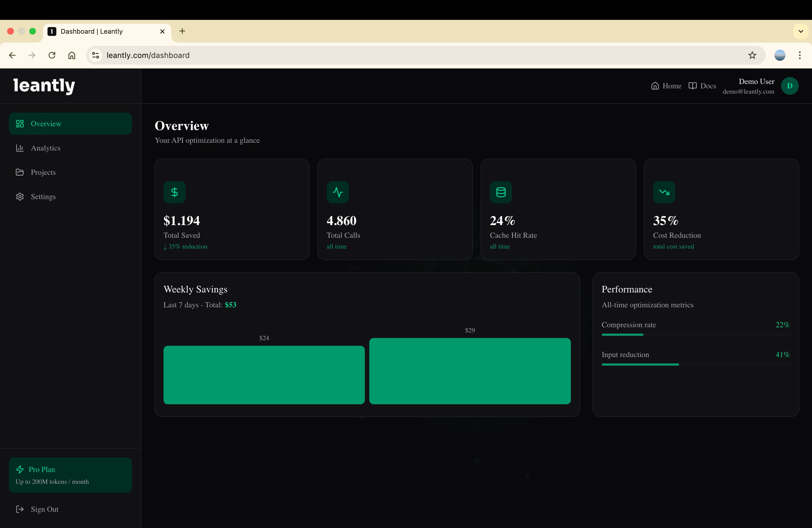This screenshot has width=812, height=528.
Task: Click the trending-down Cost Reduction icon
Action: tap(664, 192)
